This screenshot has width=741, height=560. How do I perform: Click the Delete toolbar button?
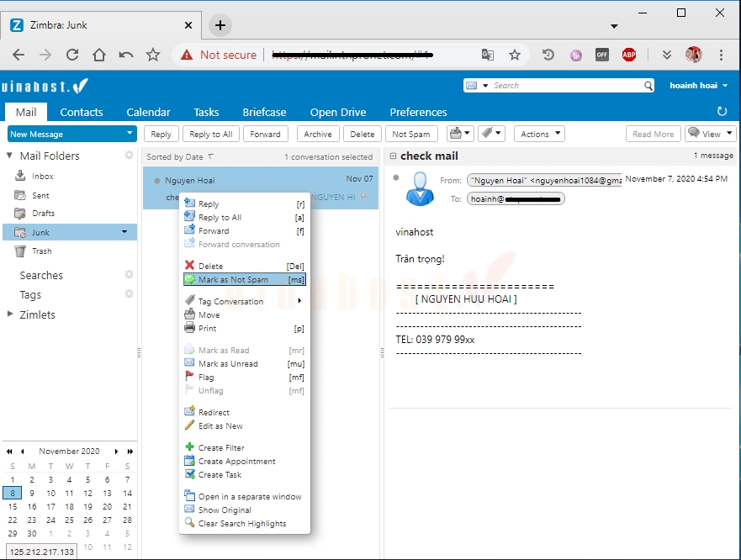(362, 134)
